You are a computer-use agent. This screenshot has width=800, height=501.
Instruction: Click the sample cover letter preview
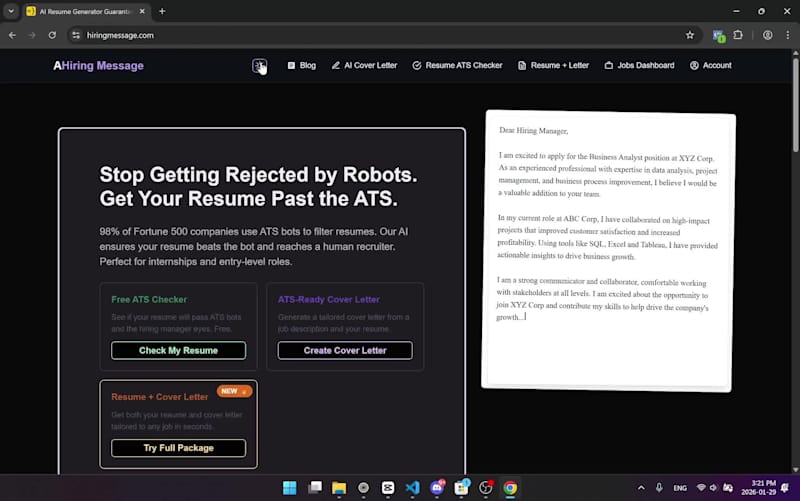tap(608, 251)
